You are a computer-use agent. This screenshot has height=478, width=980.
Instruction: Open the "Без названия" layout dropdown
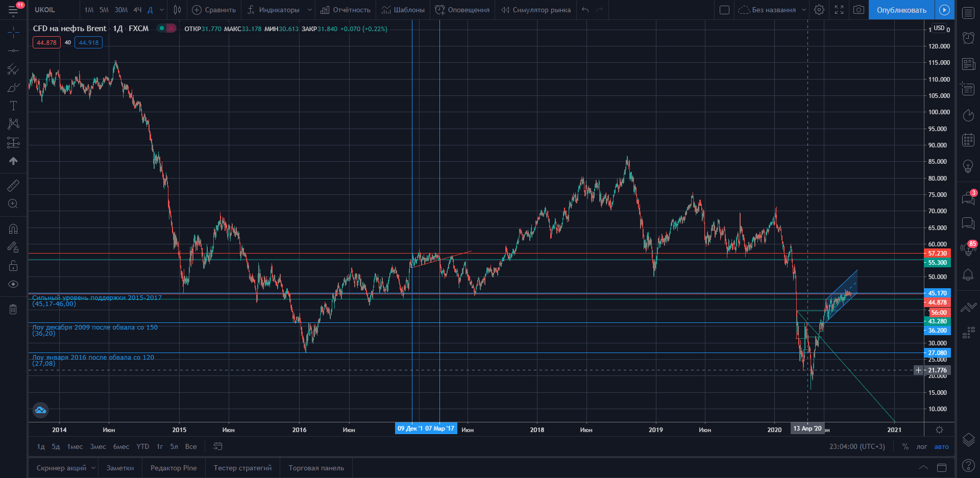click(x=804, y=10)
